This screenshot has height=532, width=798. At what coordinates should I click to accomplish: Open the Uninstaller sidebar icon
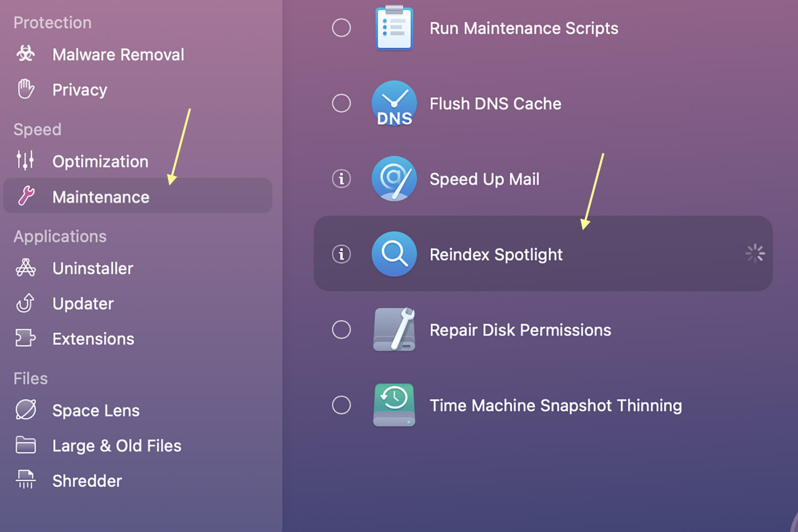click(x=26, y=268)
